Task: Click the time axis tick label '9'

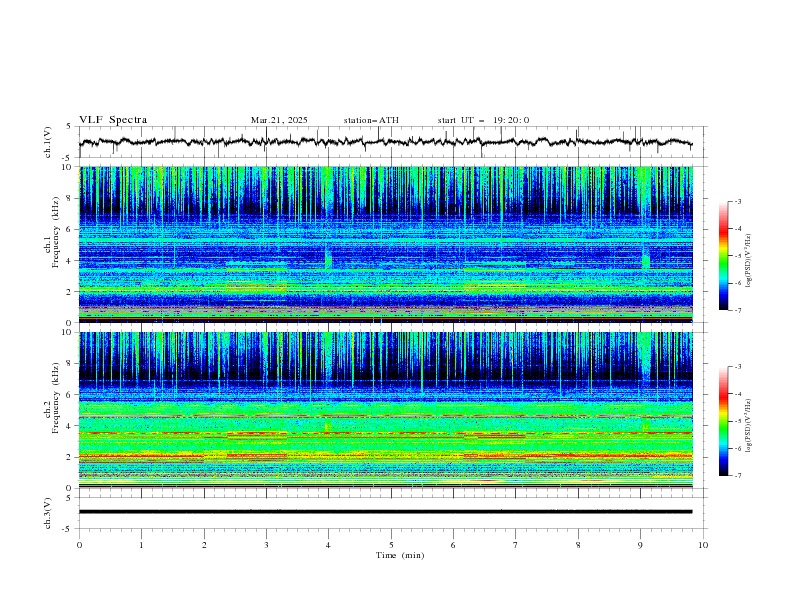Action: click(640, 545)
